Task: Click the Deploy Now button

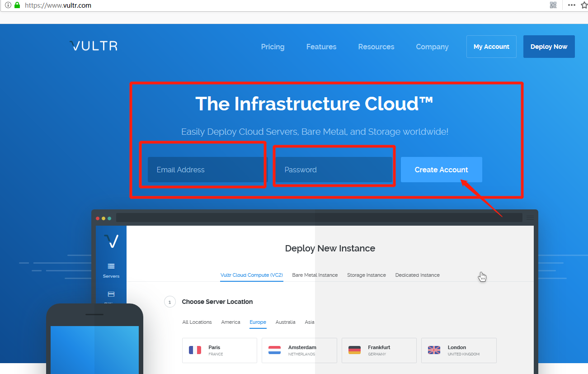Action: click(x=549, y=47)
